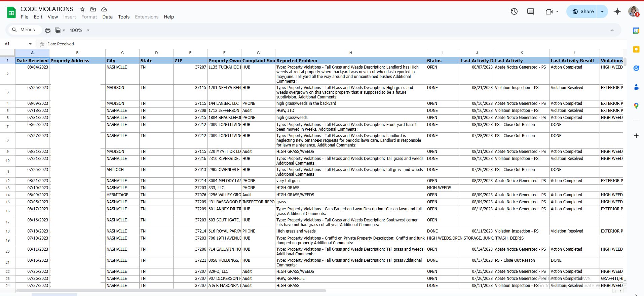Viewport: 644px width, 296px height.
Task: Open Contacts in the side panel
Action: point(636,87)
